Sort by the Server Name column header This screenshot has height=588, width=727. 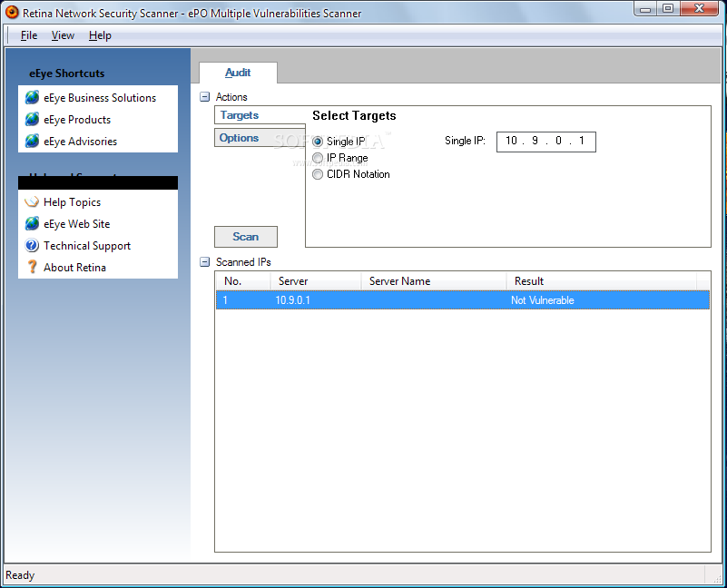coord(434,281)
